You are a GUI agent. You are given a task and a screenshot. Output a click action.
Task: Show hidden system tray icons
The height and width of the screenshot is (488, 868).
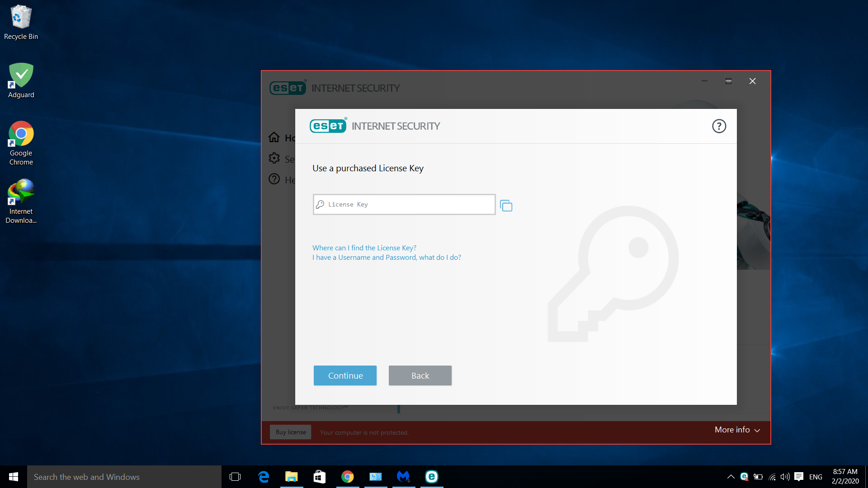[x=731, y=477]
